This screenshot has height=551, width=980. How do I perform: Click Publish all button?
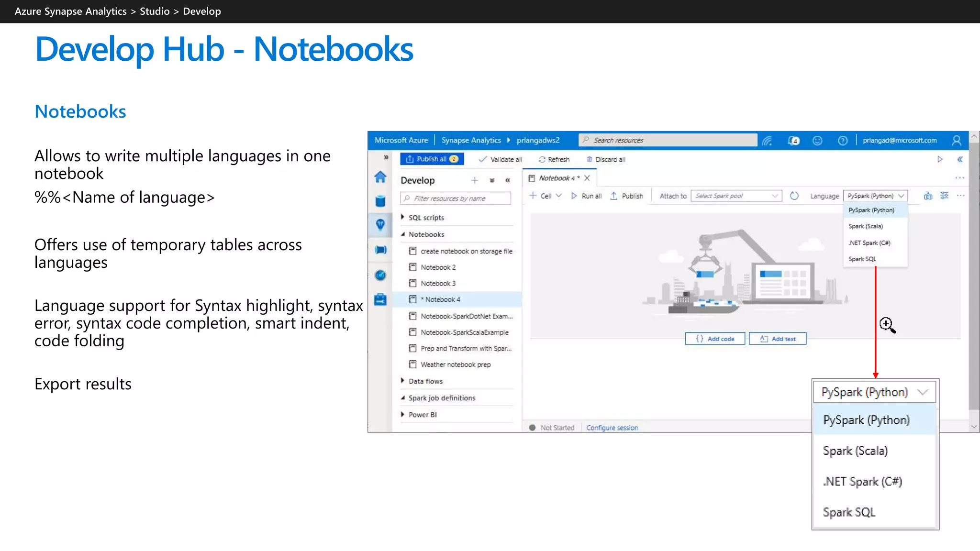click(432, 159)
